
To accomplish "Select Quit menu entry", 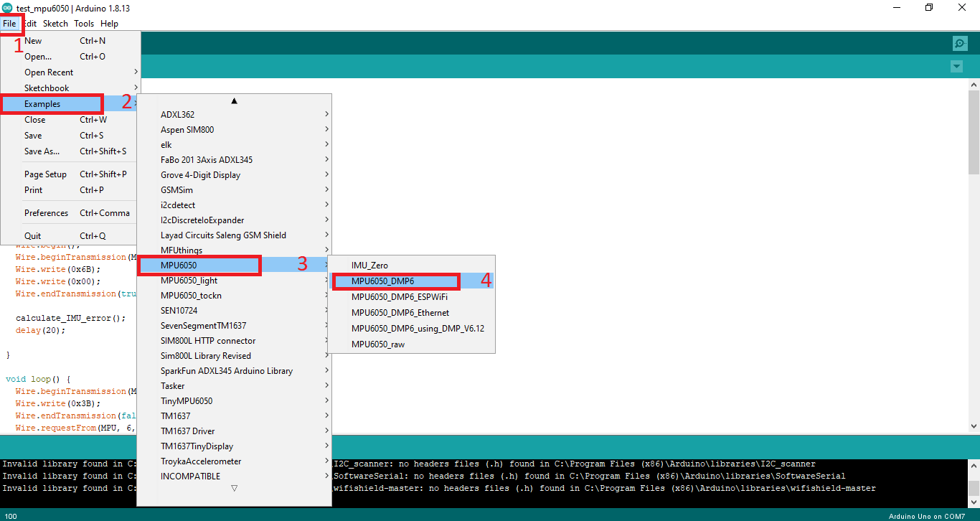I will coord(70,236).
